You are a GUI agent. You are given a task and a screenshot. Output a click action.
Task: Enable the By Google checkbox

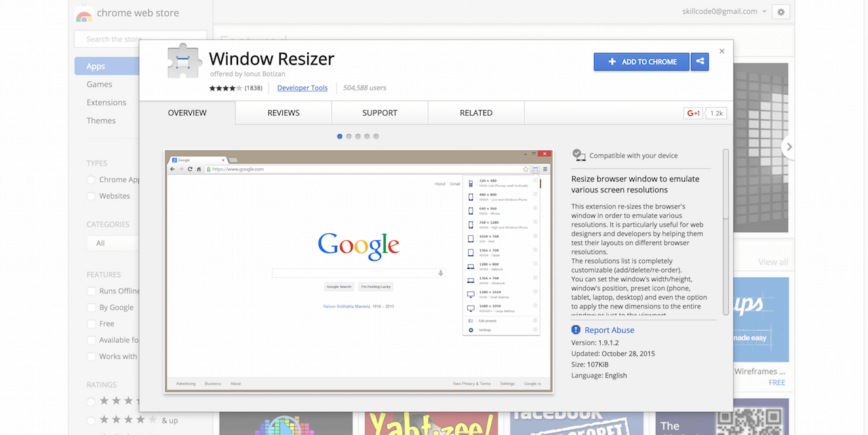(91, 308)
